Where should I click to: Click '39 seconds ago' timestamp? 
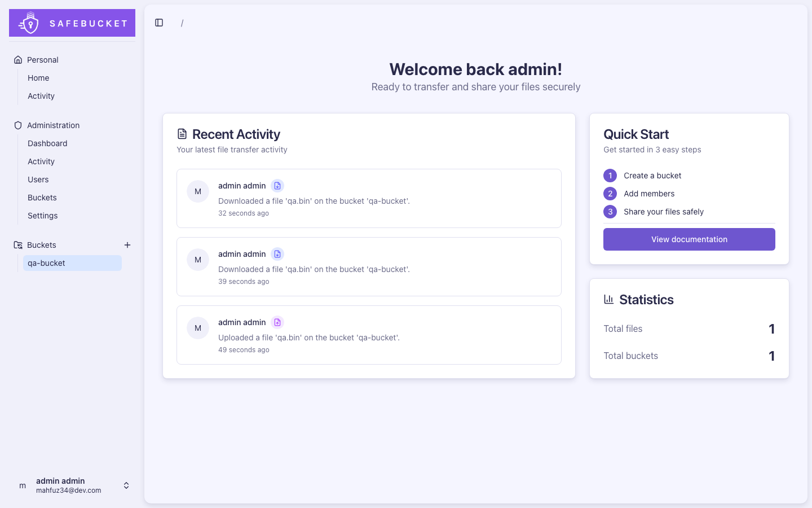tap(244, 282)
